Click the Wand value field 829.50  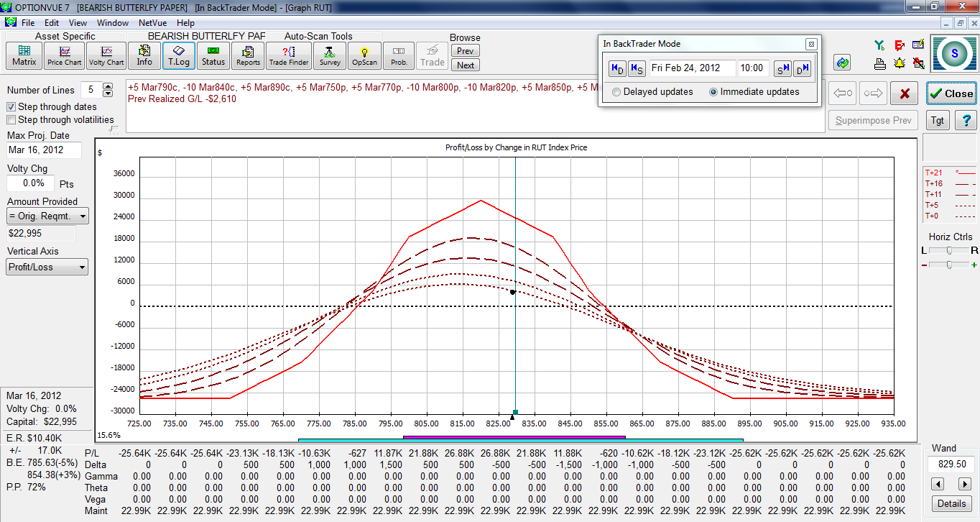[x=951, y=464]
